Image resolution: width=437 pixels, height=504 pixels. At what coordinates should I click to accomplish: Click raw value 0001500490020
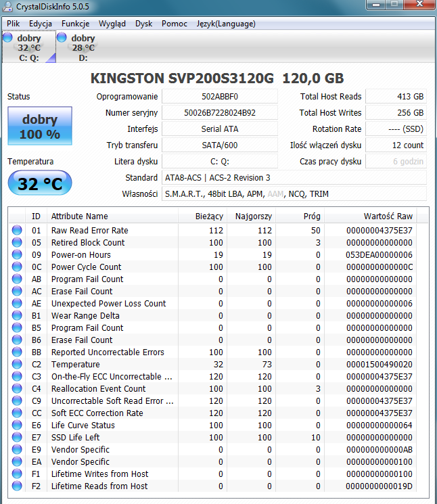pos(379,365)
